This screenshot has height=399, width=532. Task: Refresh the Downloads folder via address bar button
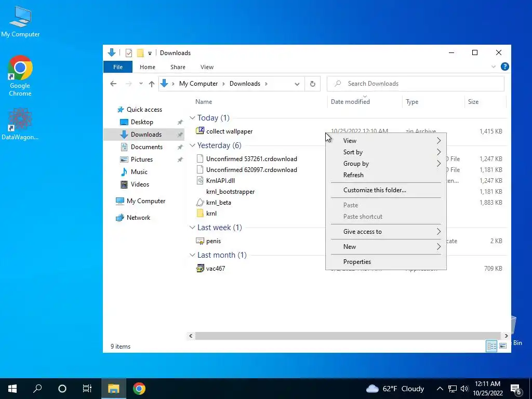tap(312, 84)
